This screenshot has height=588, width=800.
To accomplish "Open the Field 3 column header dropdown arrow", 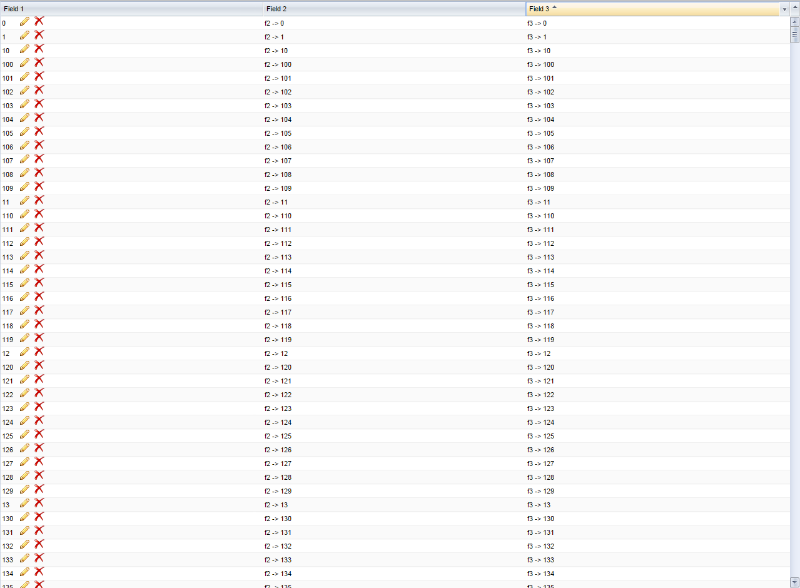I will coord(785,9).
